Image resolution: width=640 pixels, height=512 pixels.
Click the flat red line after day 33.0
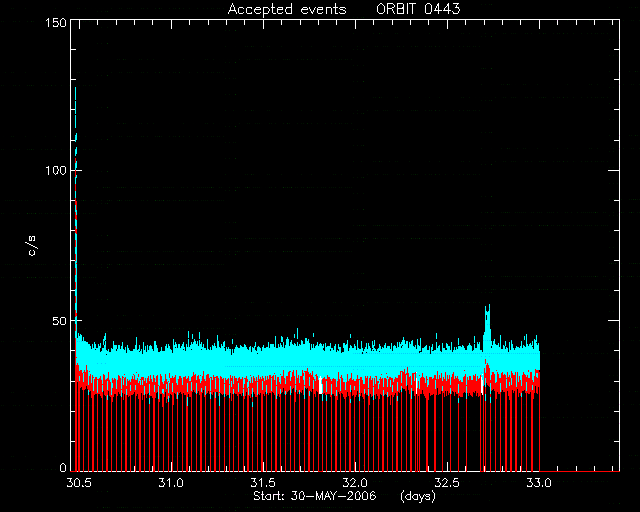pyautogui.click(x=580, y=471)
